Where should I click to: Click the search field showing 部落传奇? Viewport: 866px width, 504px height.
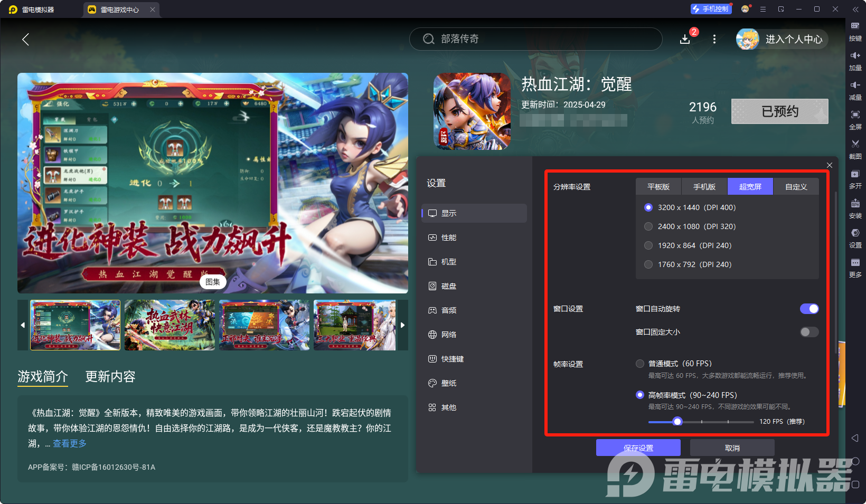pyautogui.click(x=535, y=39)
